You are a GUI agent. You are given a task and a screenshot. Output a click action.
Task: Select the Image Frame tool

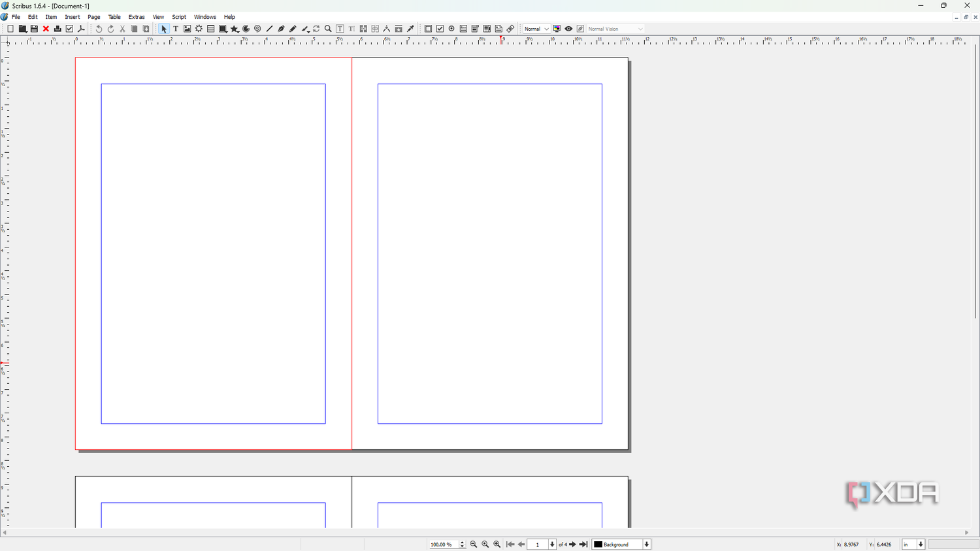(188, 29)
